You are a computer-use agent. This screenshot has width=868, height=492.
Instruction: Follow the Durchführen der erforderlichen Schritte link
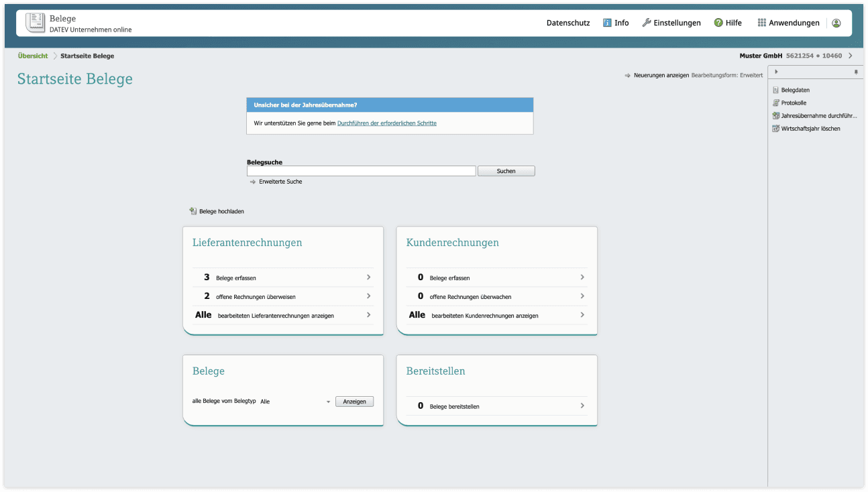(x=386, y=123)
